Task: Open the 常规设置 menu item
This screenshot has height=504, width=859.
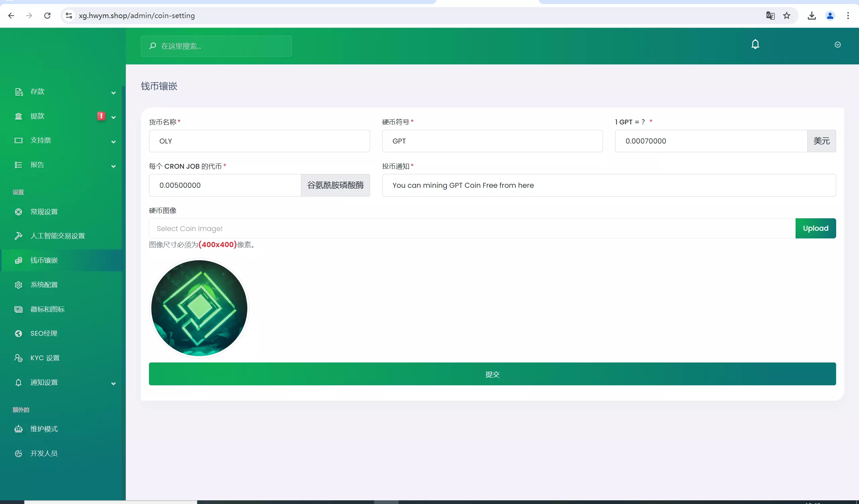Action: tap(44, 212)
